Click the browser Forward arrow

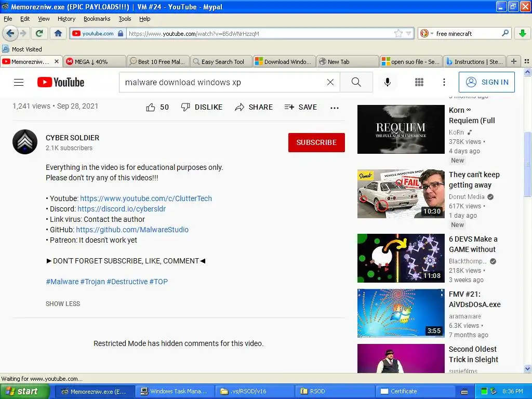pos(23,33)
